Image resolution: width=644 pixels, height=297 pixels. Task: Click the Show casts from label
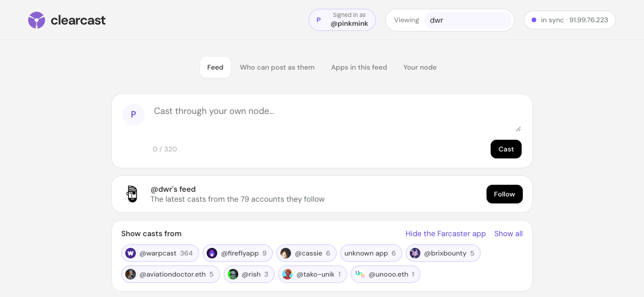click(x=151, y=233)
